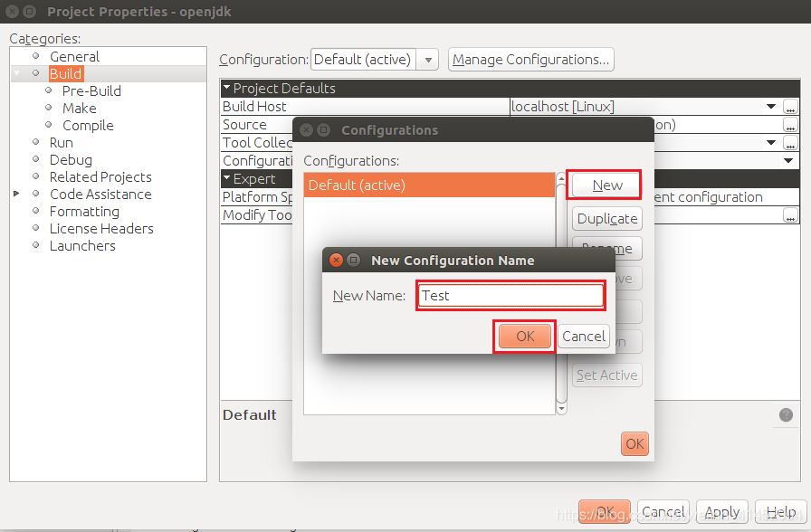Click the Build Host property label
The width and height of the screenshot is (811, 532).
click(254, 107)
